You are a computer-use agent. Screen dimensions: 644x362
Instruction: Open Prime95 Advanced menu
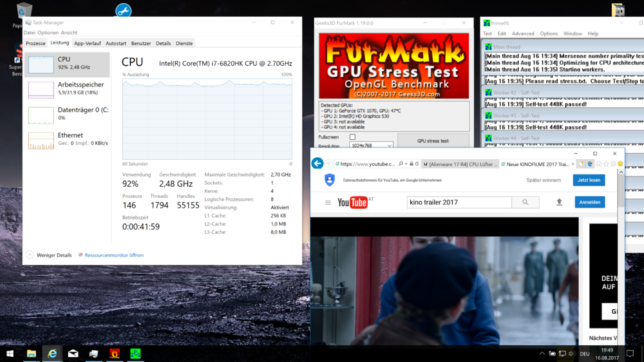point(523,33)
